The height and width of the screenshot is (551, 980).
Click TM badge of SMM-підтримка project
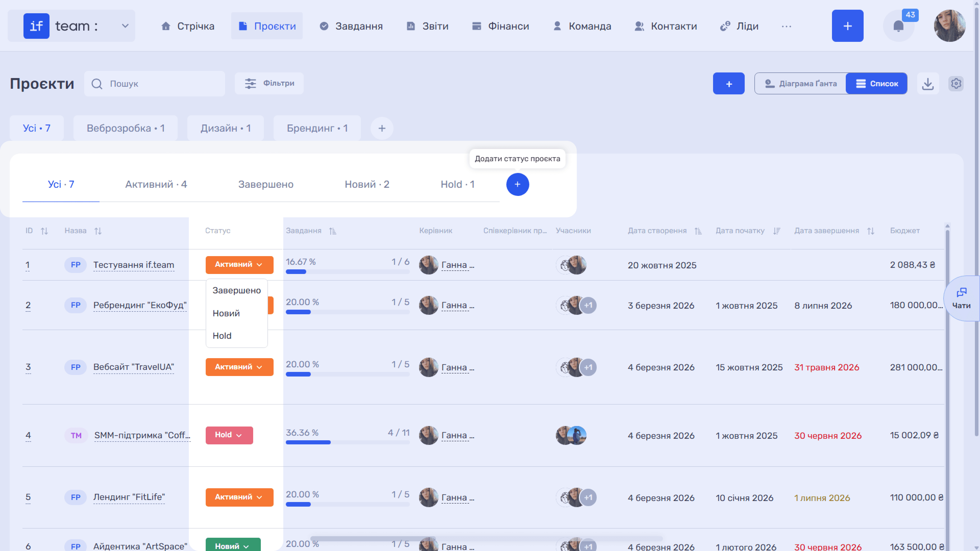76,435
